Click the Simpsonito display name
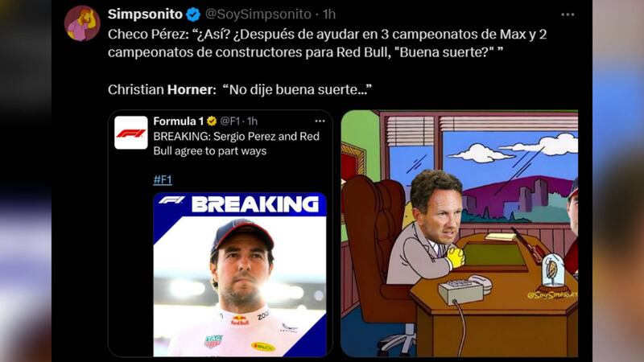644x362 pixels. tap(145, 14)
